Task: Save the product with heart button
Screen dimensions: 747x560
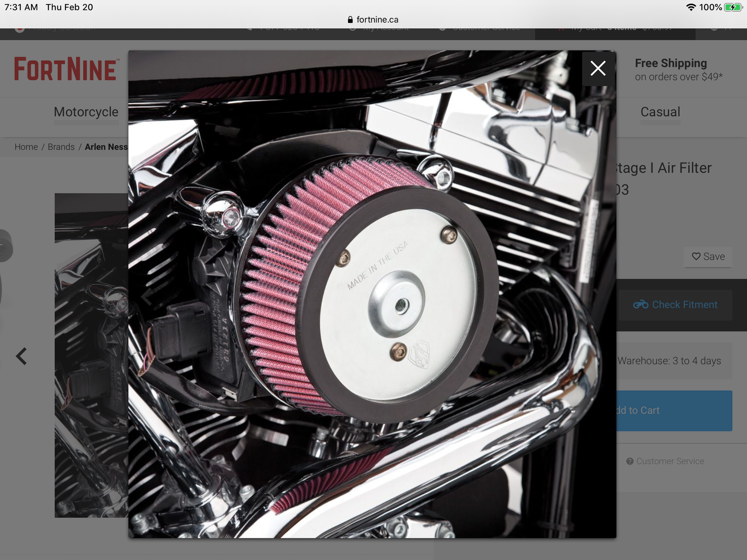Action: (708, 256)
